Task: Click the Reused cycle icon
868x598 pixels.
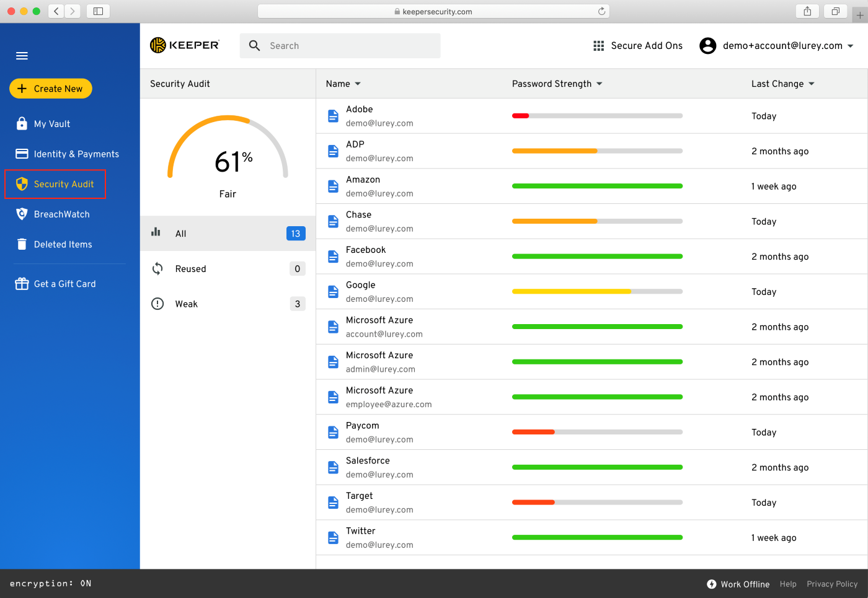Action: tap(157, 268)
